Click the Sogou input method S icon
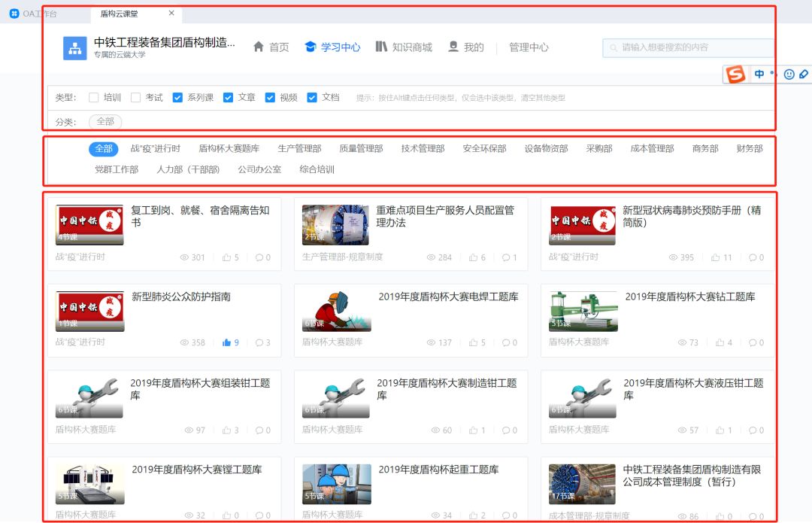Viewport: 812px width, 523px height. pos(735,74)
